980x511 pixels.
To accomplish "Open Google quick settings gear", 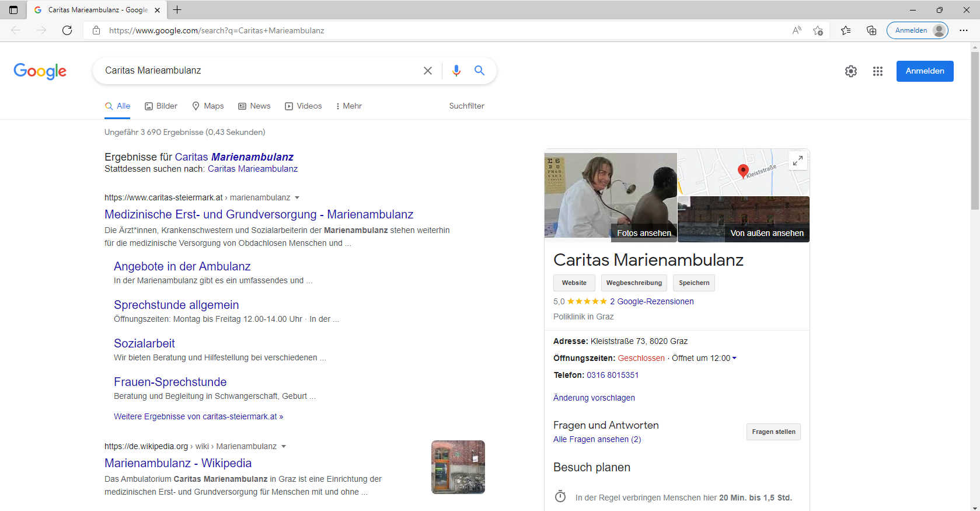I will pyautogui.click(x=851, y=71).
